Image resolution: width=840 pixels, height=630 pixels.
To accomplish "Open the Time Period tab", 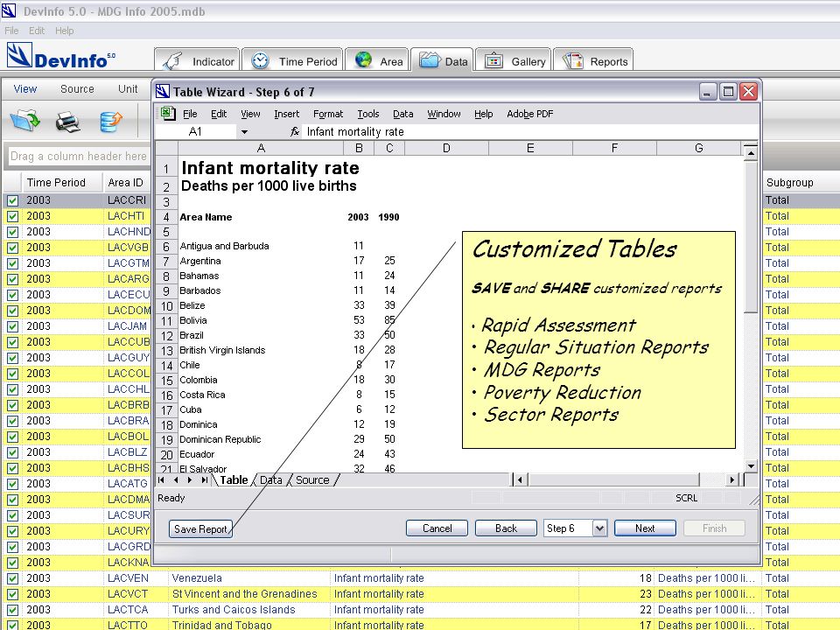I will click(x=293, y=60).
